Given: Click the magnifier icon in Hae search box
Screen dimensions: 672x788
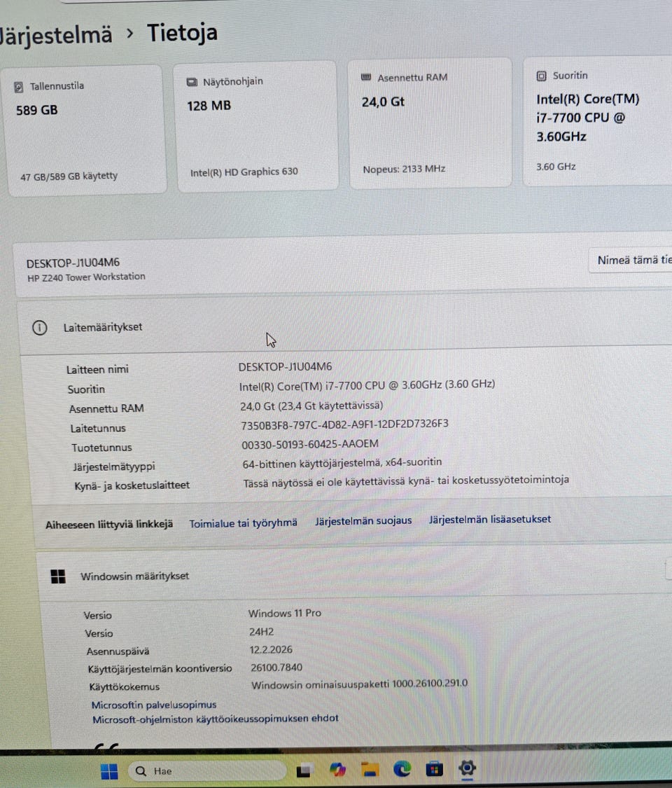Looking at the screenshot, I should click(141, 771).
